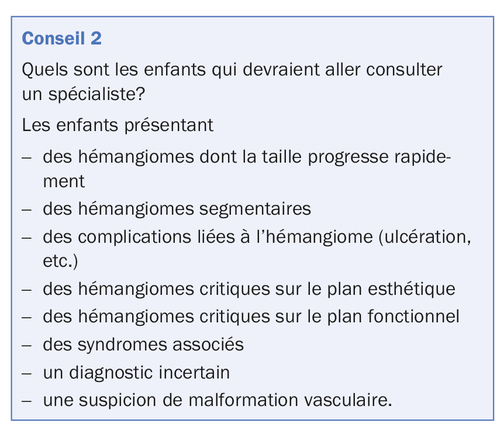Viewport: 504px width, 430px height.
Task: Click the text "etc.)"
Action: coord(60,261)
